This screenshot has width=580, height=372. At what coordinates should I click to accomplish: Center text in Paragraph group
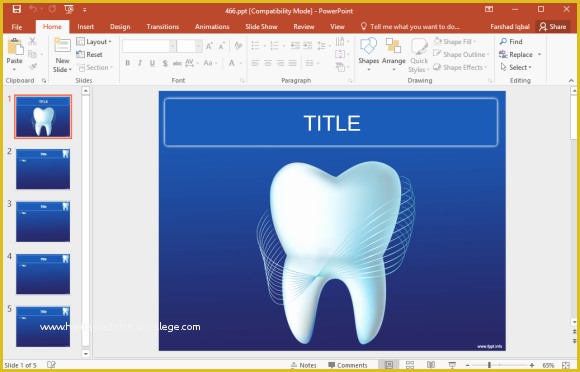pyautogui.click(x=268, y=63)
